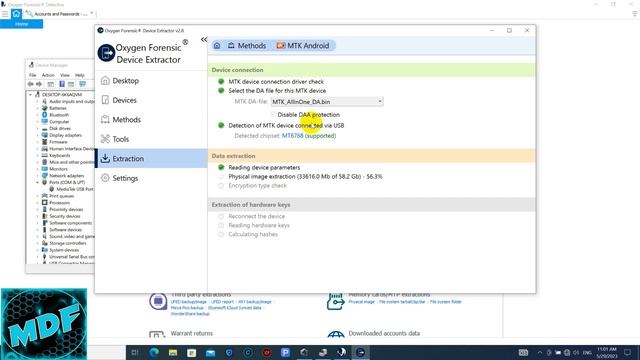This screenshot has width=640, height=360.
Task: Click Physical image link under Memory cards
Action: (x=362, y=302)
